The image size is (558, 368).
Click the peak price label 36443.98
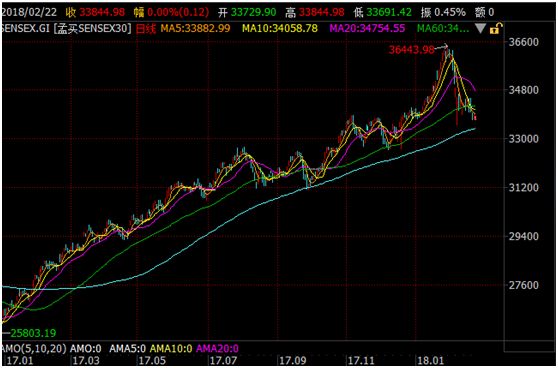[x=412, y=50]
